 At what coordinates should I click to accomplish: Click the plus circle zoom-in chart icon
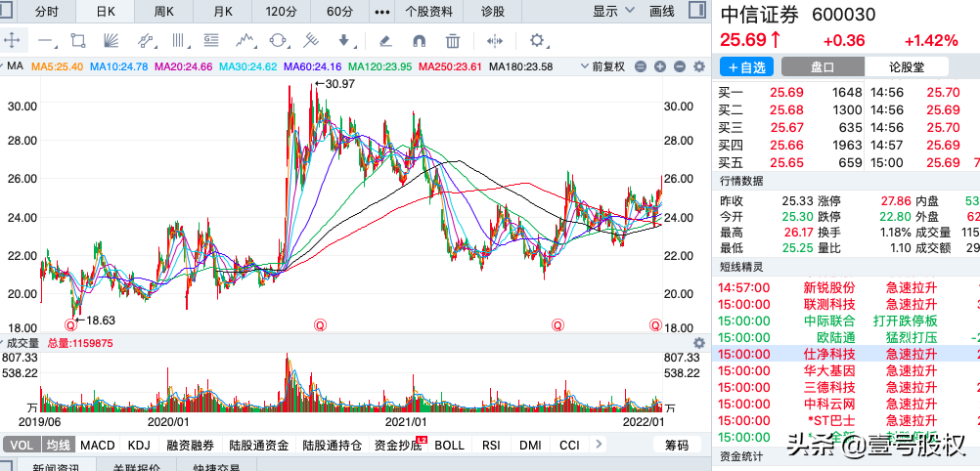click(x=660, y=66)
